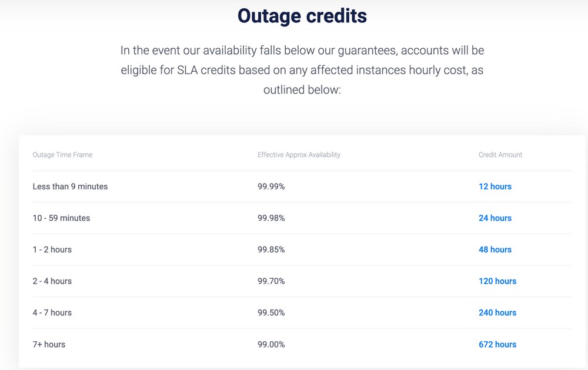The image size is (588, 370).
Task: Click the "120 hours" credit link
Action: pos(497,281)
